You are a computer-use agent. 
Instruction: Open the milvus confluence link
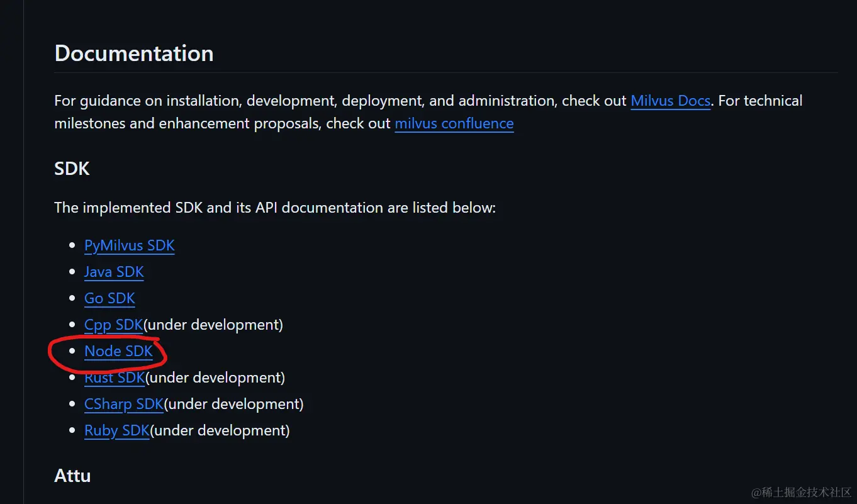click(454, 123)
